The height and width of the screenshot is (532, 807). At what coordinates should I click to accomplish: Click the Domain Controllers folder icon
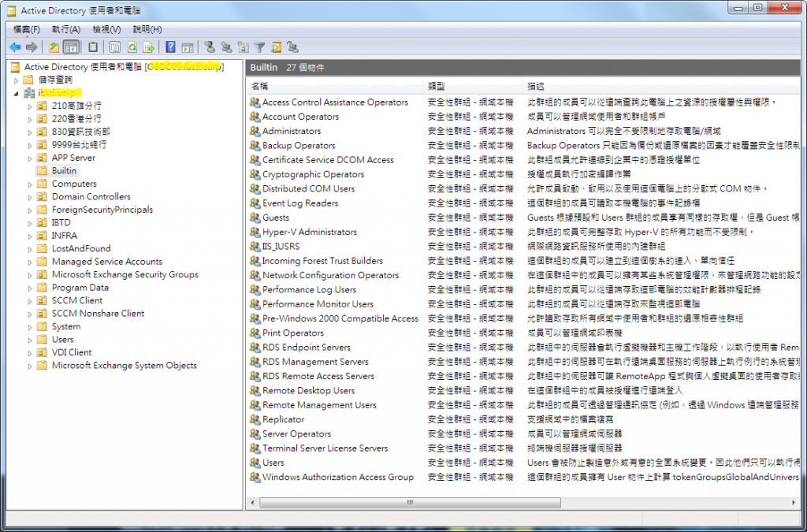coord(43,196)
